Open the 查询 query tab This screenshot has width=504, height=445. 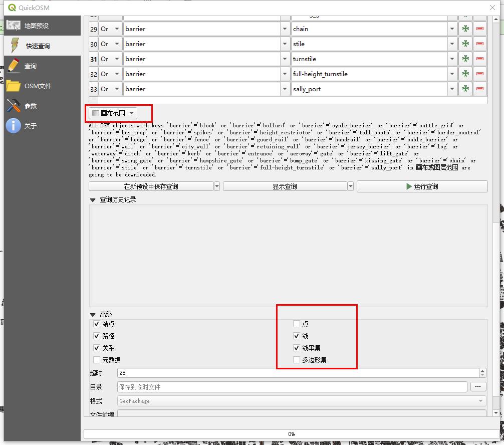[x=42, y=66]
